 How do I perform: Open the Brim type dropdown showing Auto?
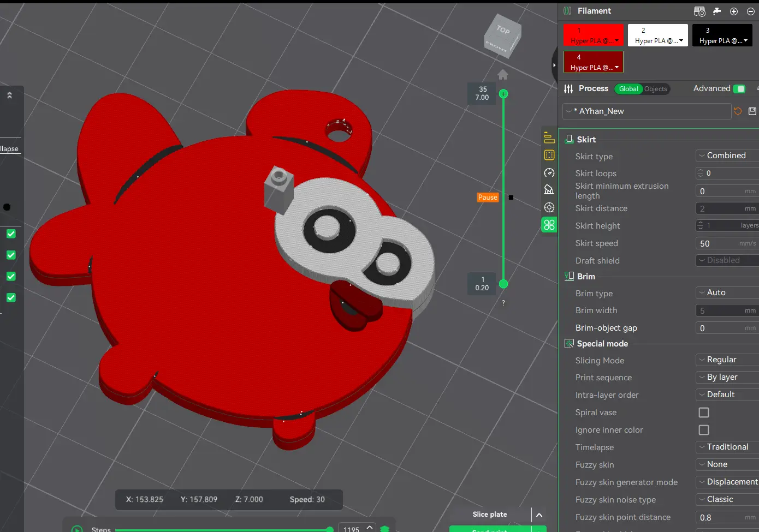(727, 292)
